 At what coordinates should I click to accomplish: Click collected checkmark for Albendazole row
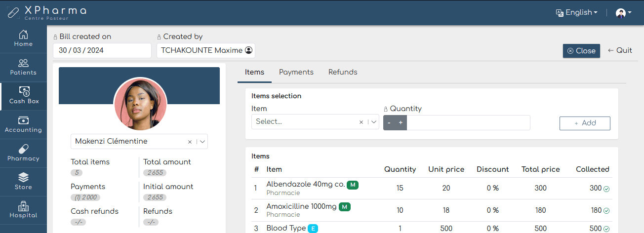tap(606, 189)
